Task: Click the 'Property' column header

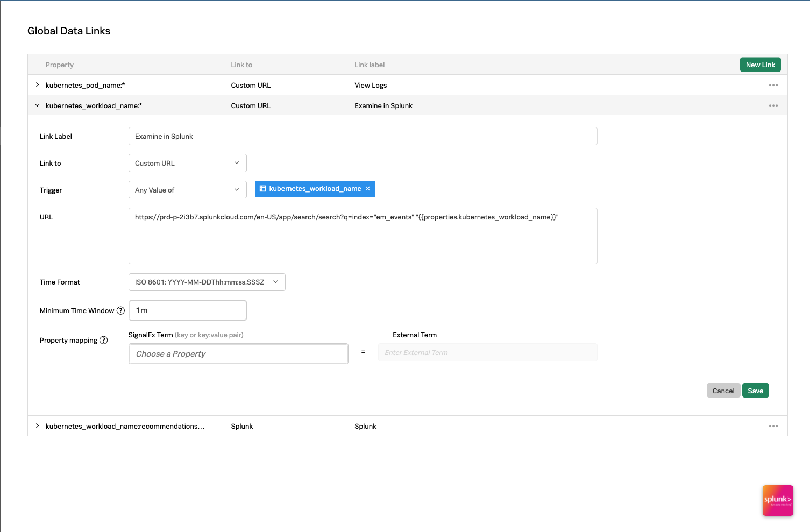Action: pos(60,65)
